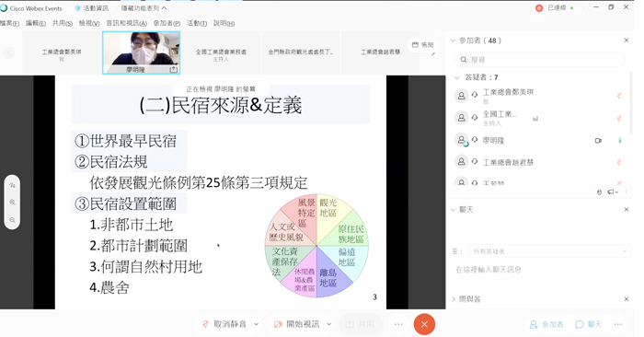Viewport: 644px width, 337px height.
Task: Click avatar of 工業總會鄭美琪
Action: pyautogui.click(x=461, y=96)
